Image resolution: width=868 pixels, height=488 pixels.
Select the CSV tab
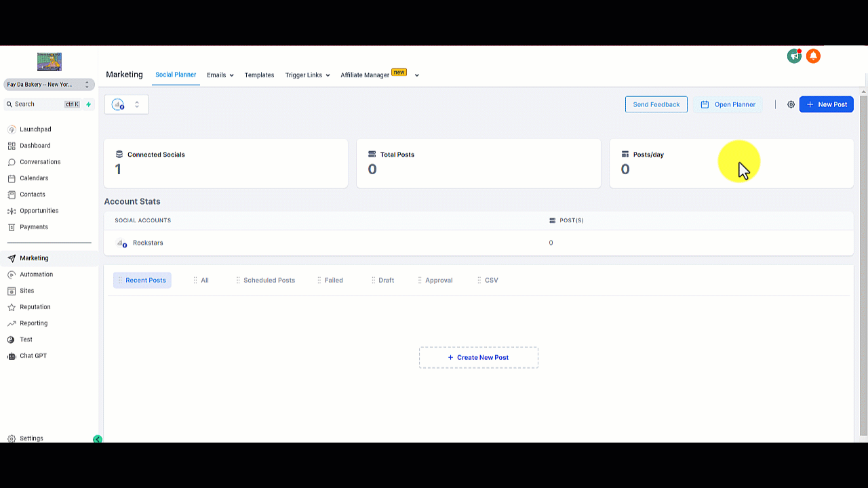[x=488, y=280]
